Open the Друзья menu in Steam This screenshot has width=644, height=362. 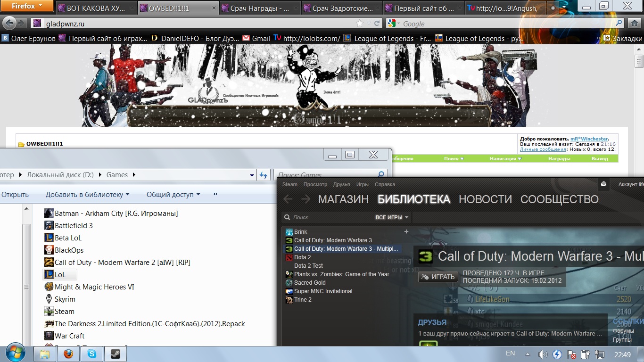[x=341, y=184]
